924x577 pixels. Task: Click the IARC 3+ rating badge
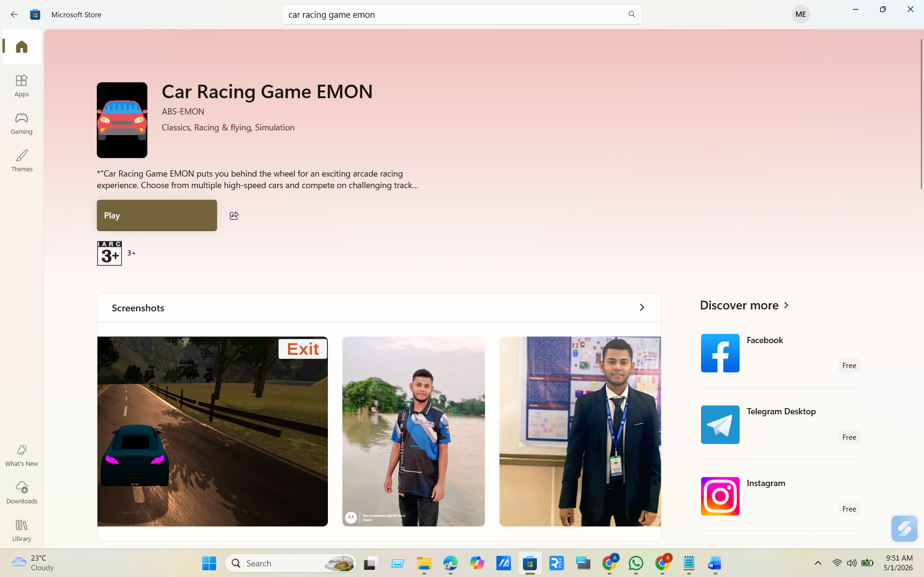(109, 253)
